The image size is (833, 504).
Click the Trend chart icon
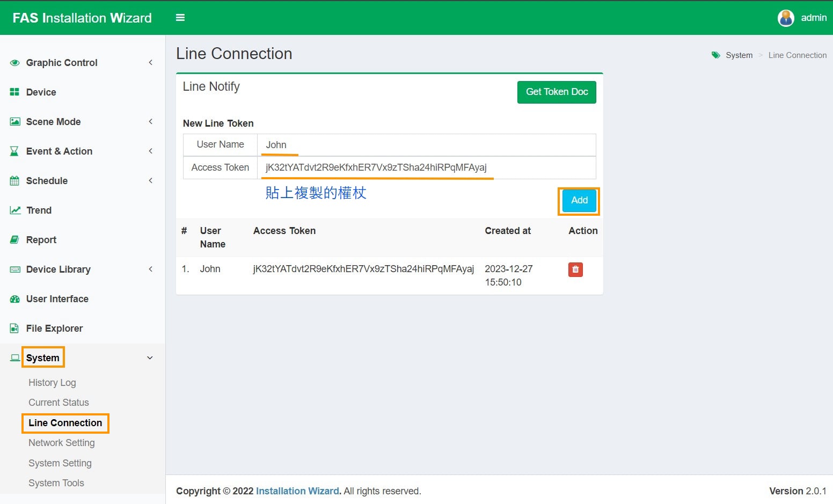[x=15, y=210]
